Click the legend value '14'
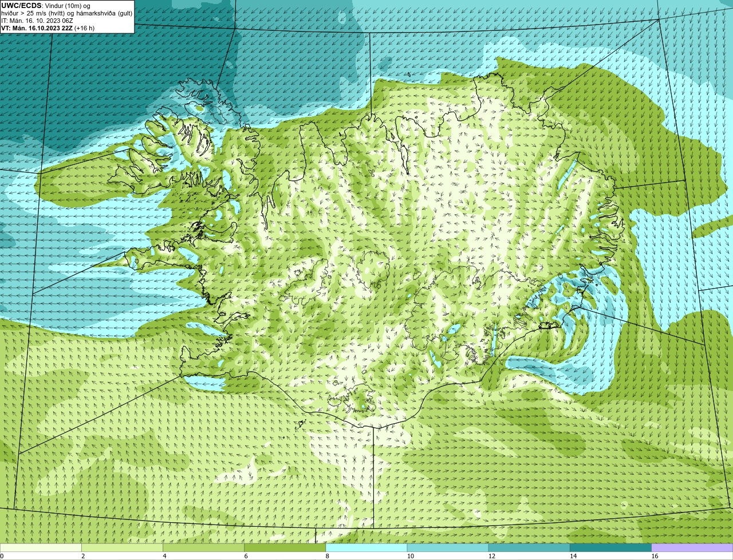Screen dimensions: 733x560 click(573, 556)
